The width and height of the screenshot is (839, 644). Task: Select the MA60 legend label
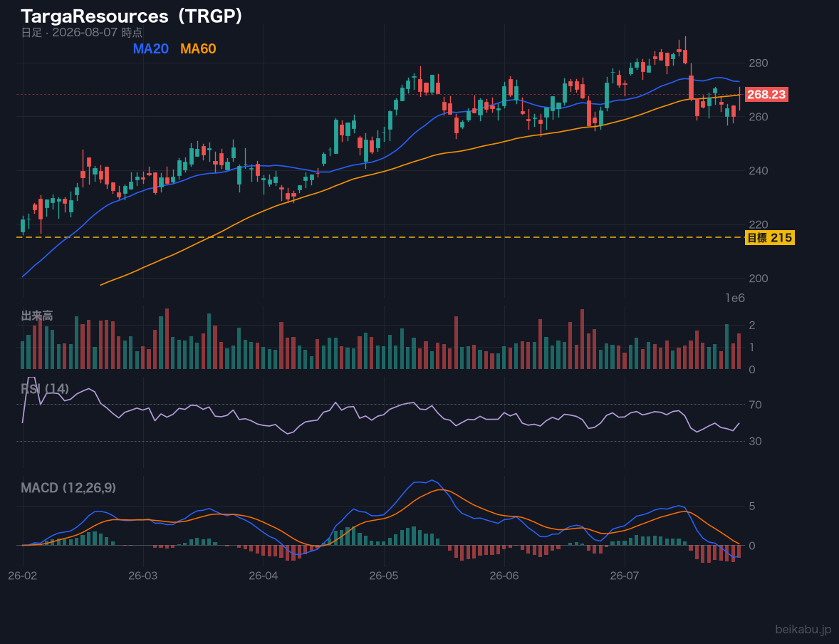tap(198, 48)
